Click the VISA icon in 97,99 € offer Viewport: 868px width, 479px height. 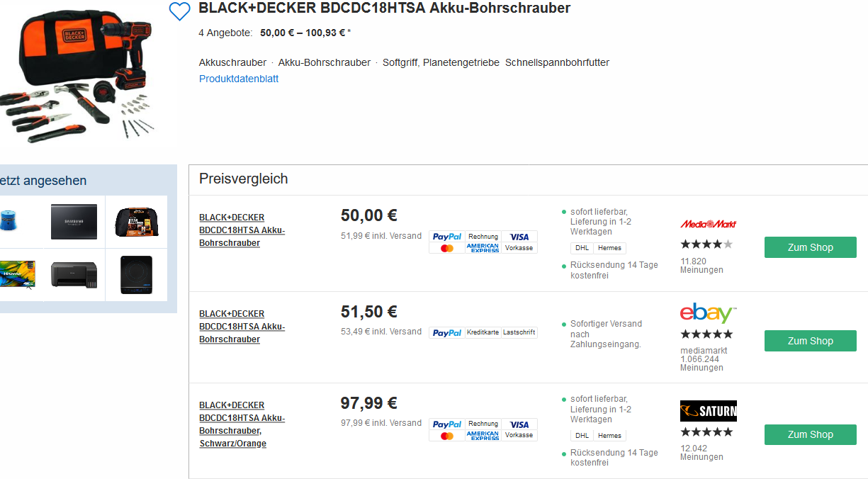pos(519,424)
